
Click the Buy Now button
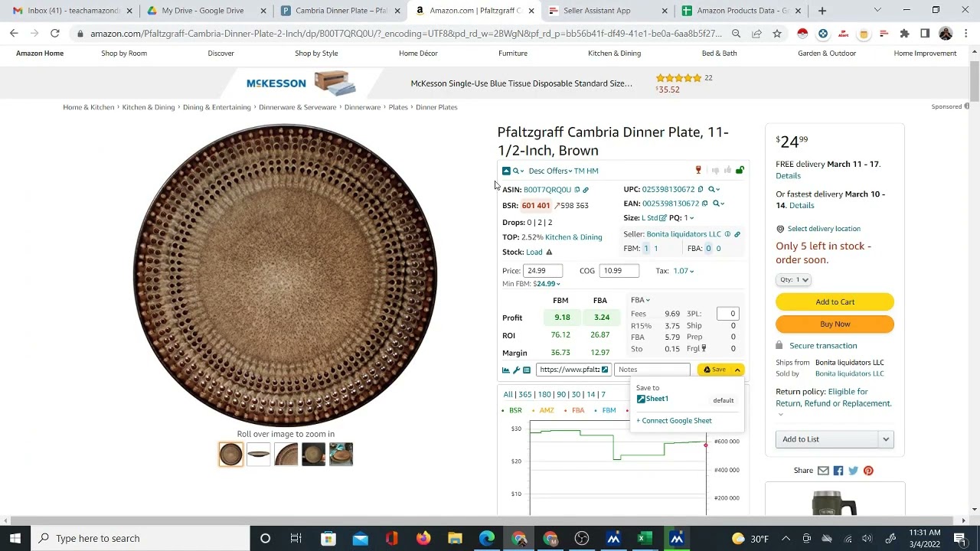pos(835,324)
